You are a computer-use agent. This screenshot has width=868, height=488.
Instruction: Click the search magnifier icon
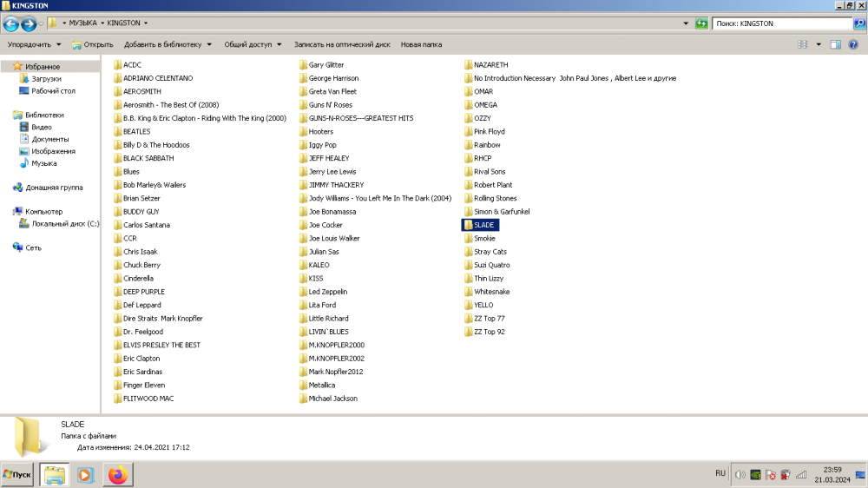tap(859, 23)
